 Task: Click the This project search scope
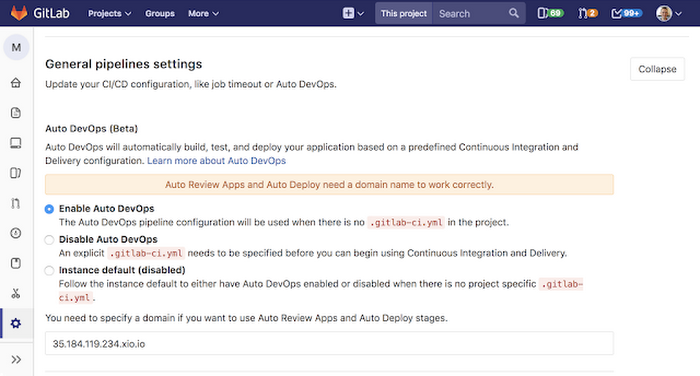tap(404, 13)
